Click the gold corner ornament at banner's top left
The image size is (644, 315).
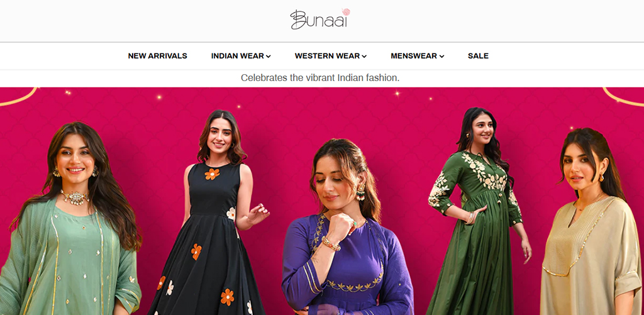pyautogui.click(x=18, y=97)
